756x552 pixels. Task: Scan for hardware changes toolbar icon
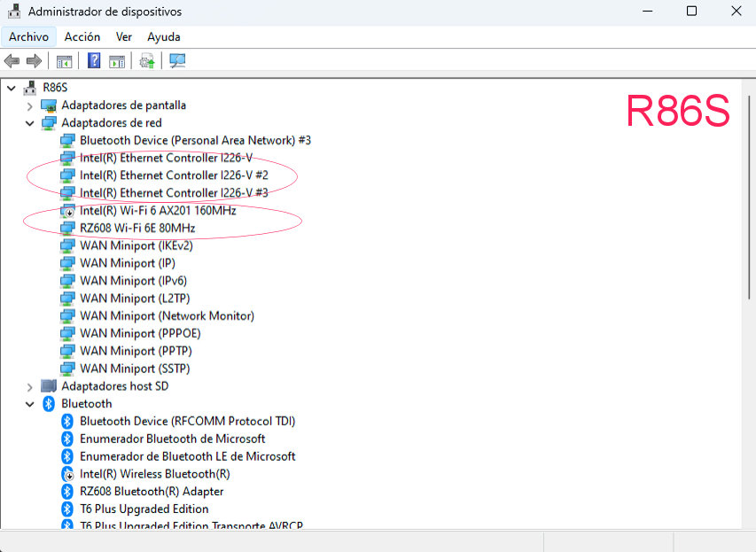pos(177,61)
